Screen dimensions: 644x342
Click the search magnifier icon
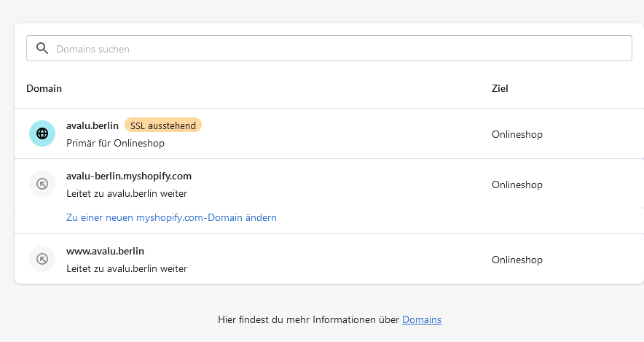coord(42,49)
